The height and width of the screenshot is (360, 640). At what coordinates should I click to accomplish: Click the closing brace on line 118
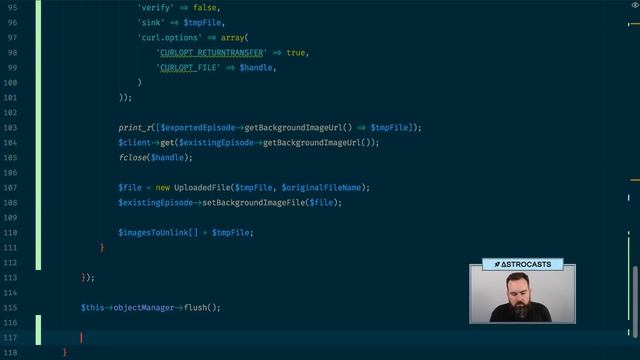65,352
